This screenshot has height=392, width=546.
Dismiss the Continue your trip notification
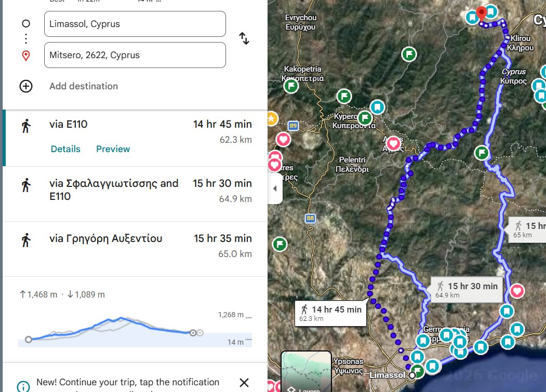[244, 383]
